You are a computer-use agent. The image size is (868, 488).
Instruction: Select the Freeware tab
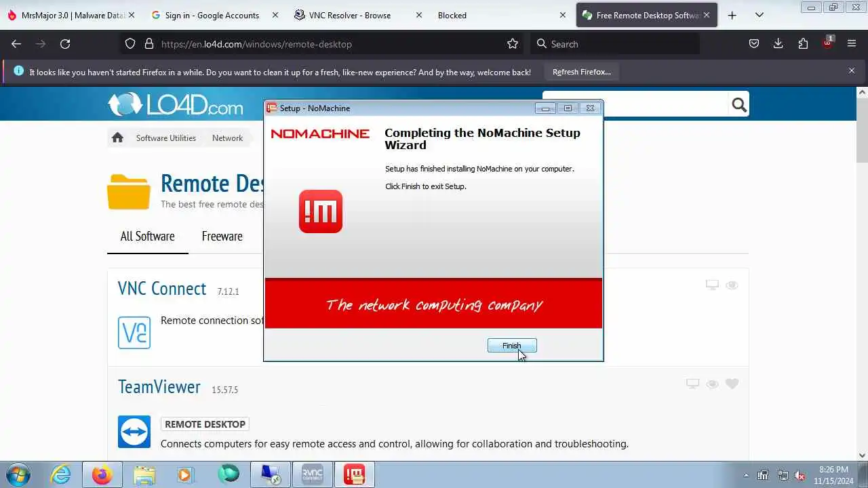222,236
